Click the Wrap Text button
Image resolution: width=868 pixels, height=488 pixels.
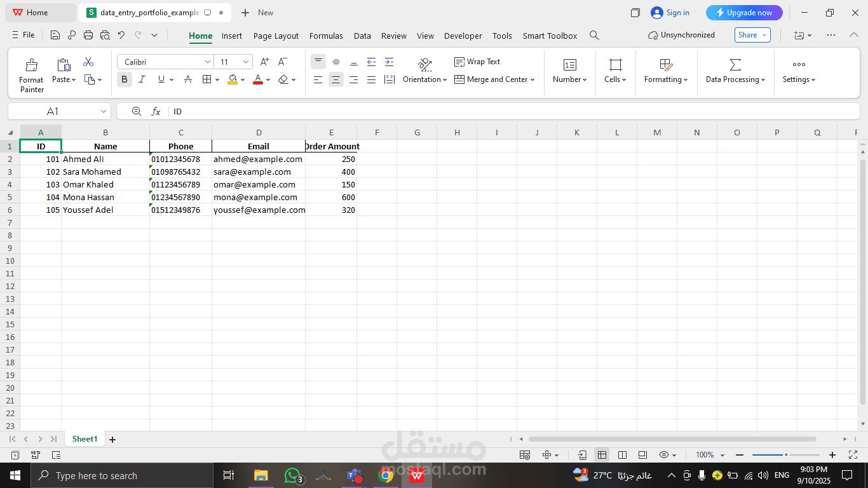click(x=477, y=62)
